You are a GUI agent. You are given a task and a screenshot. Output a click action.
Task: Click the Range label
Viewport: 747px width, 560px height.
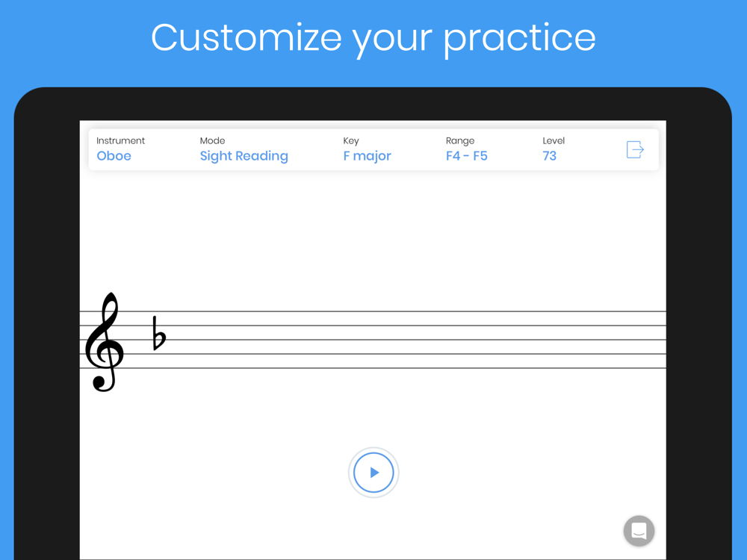(x=460, y=141)
